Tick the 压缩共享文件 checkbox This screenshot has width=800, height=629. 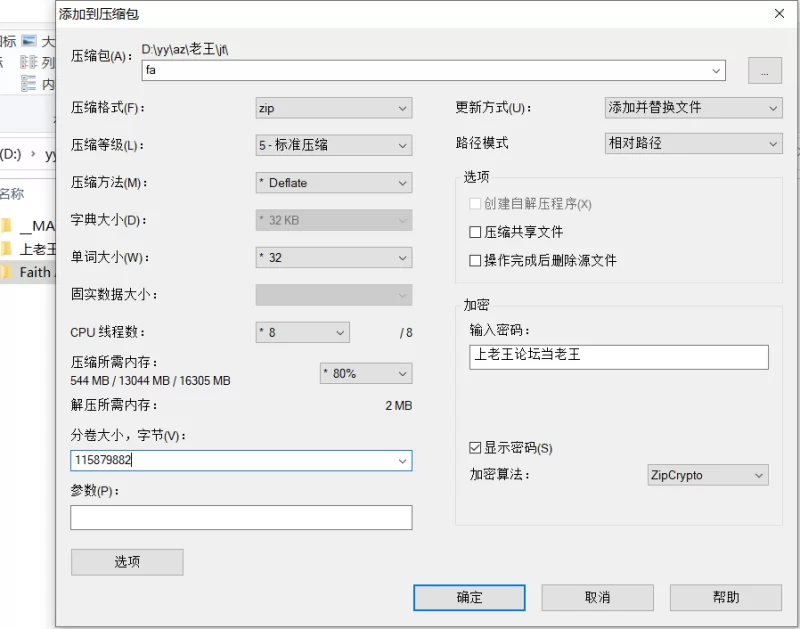(x=475, y=232)
